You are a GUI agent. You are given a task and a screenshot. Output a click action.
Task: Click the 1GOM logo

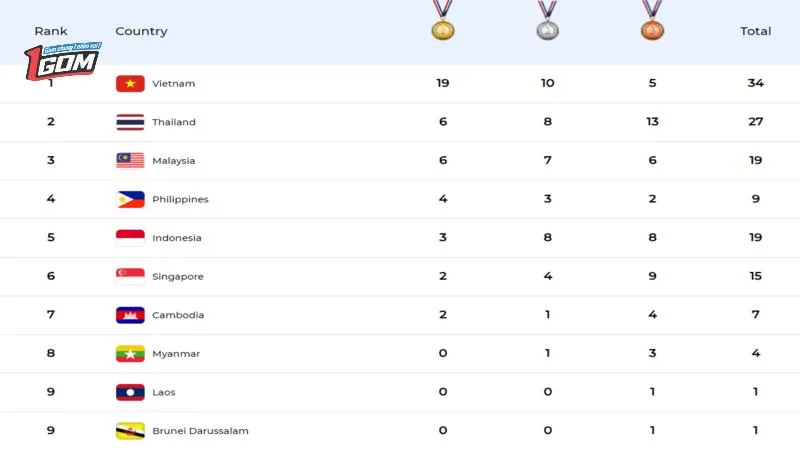click(x=62, y=61)
